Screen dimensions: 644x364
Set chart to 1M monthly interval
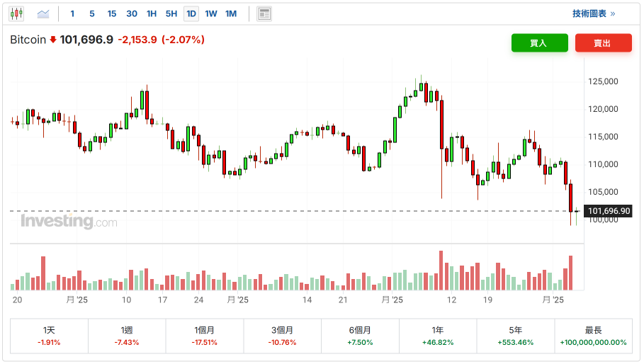coord(231,13)
